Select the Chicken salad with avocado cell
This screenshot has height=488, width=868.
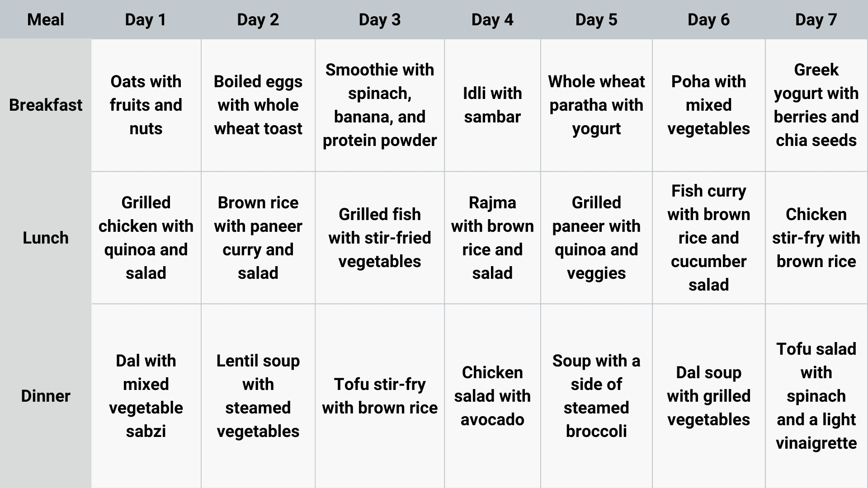492,396
